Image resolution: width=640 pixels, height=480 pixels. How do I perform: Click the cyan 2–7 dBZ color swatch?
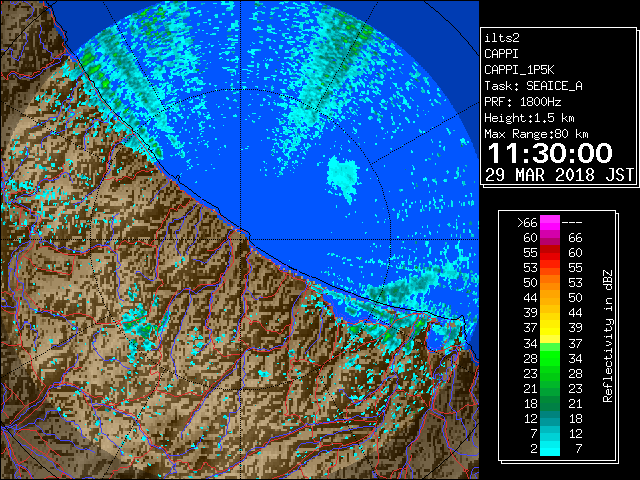(x=550, y=448)
